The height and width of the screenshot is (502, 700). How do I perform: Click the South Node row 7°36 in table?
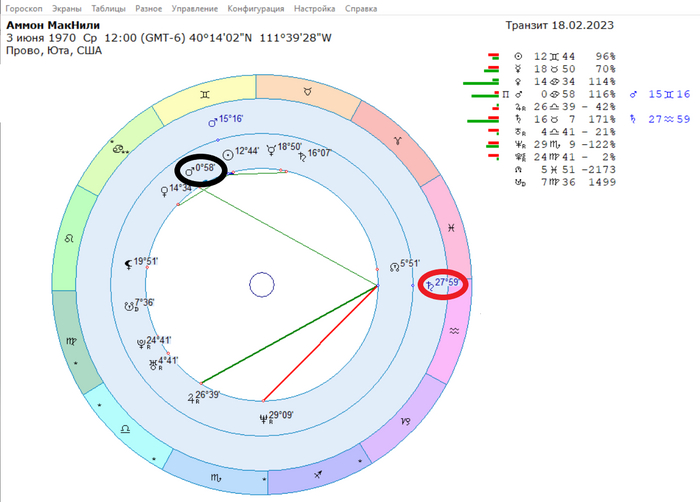point(565,182)
